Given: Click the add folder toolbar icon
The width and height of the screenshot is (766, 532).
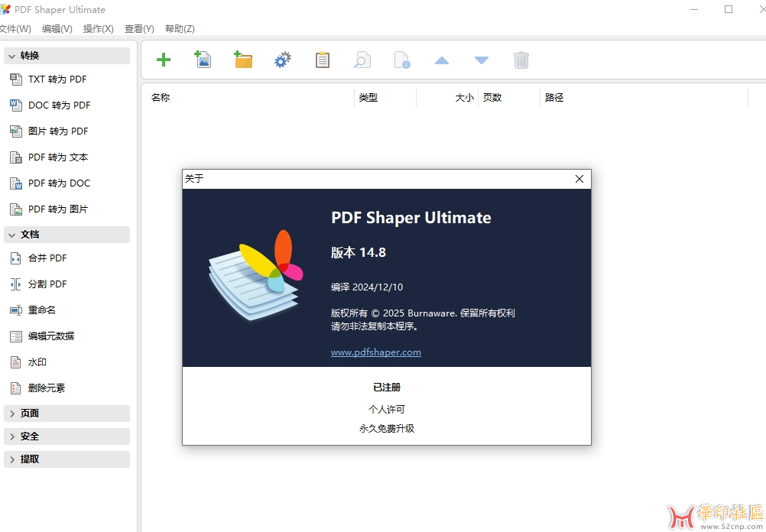Looking at the screenshot, I should (x=243, y=60).
